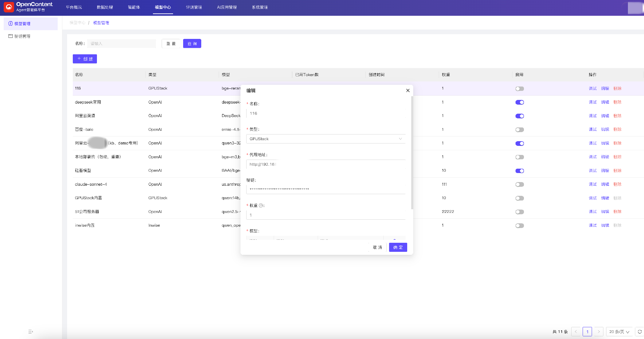Collapse the sidebar using the bottom menu icon
Viewport: 644px width, 339px height.
(x=31, y=332)
